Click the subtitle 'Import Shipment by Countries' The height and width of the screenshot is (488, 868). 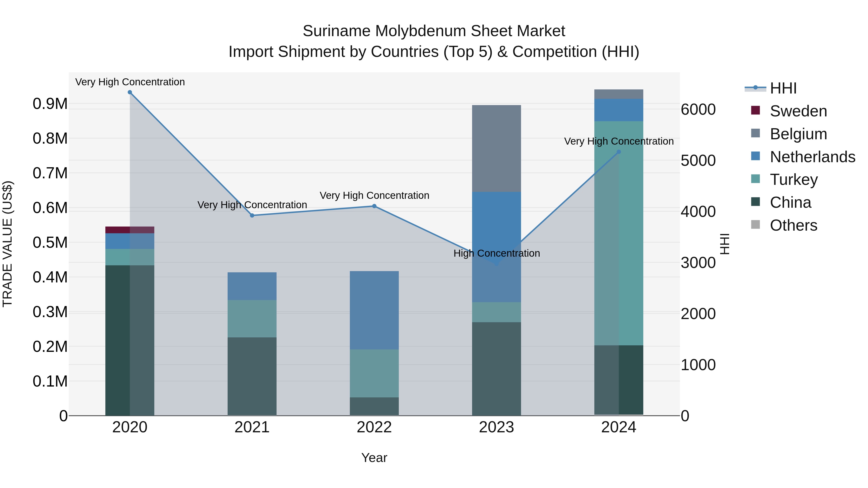coord(334,52)
